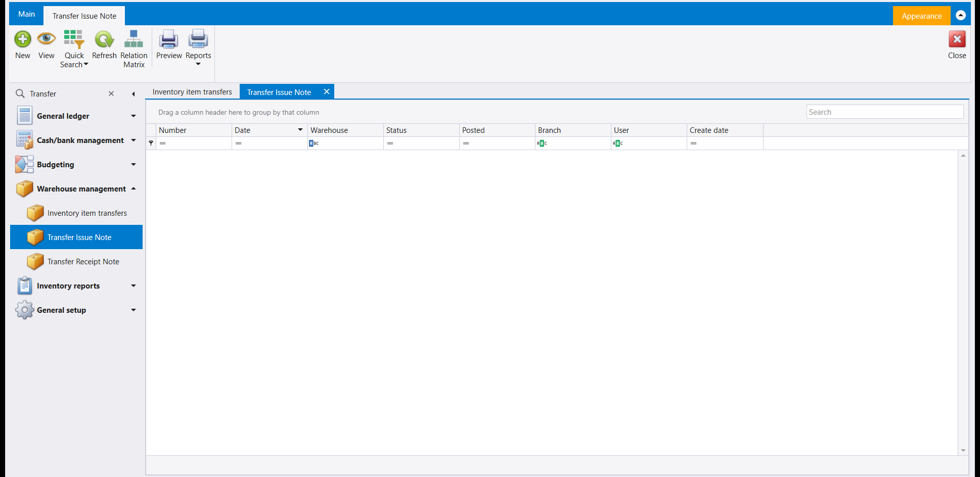Click the magnifier icon next to Transfer
The image size is (980, 477).
pyautogui.click(x=20, y=93)
